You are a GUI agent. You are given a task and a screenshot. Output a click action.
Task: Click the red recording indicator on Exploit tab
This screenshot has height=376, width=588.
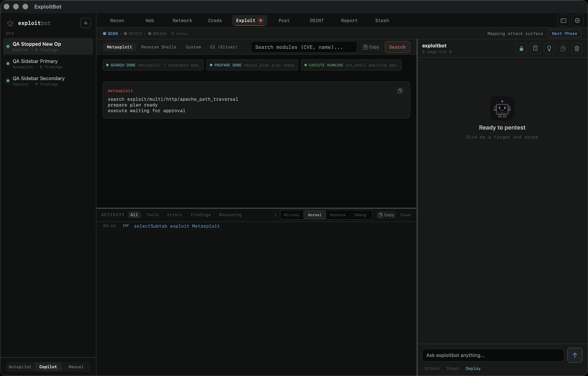point(261,20)
